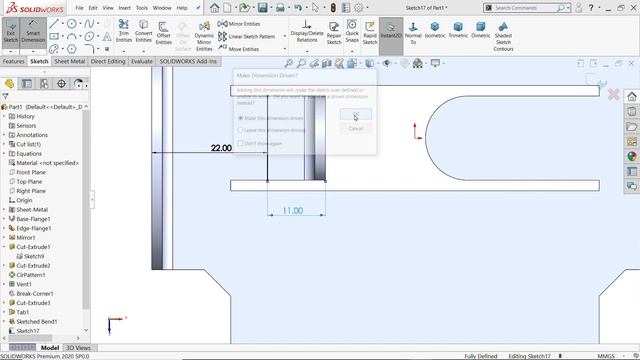Select Top Plane in feature tree
This screenshot has height=360, width=640.
click(x=29, y=182)
